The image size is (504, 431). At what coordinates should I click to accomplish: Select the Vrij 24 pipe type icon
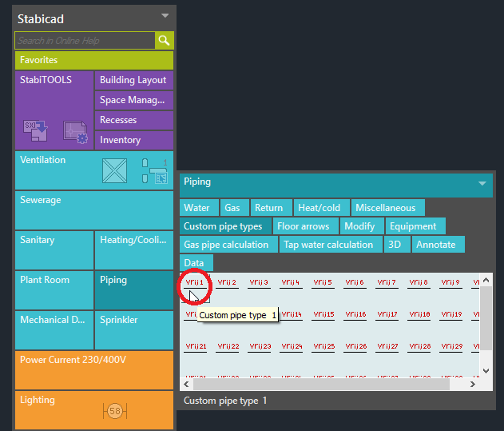click(x=292, y=347)
